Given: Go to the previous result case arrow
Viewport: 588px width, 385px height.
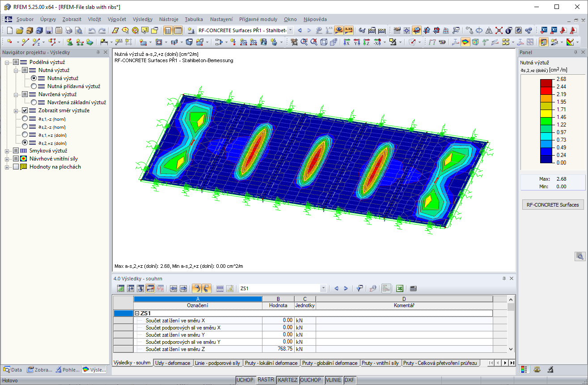Looking at the screenshot, I should 300,30.
